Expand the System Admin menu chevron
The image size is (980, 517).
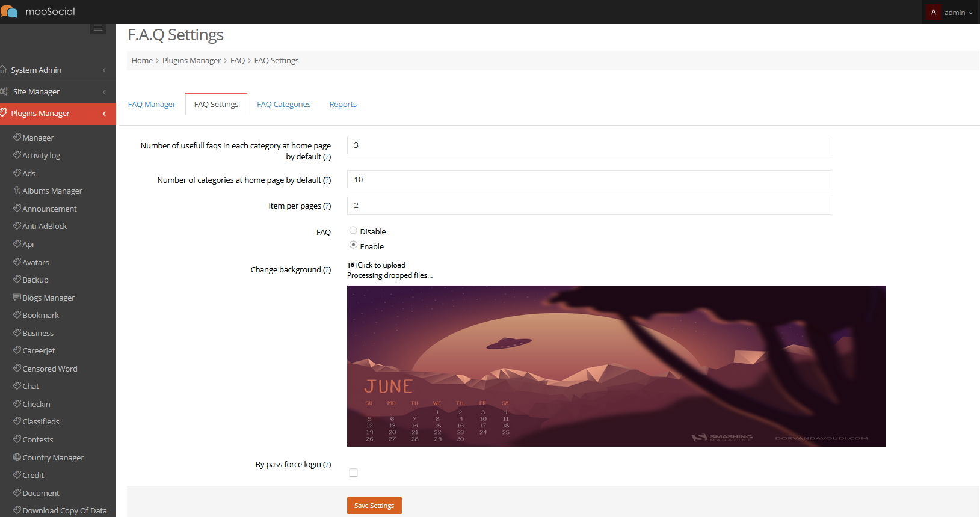[x=104, y=70]
